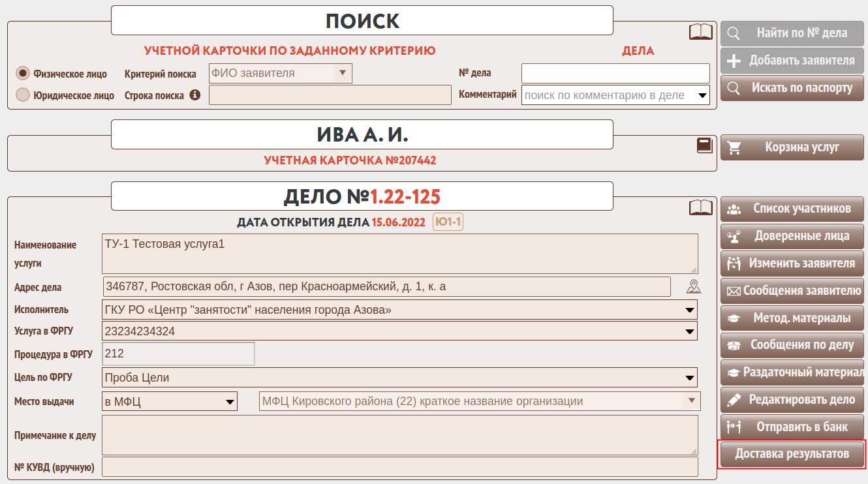
Task: Expand Критерий поиска dropdown
Action: (280, 73)
